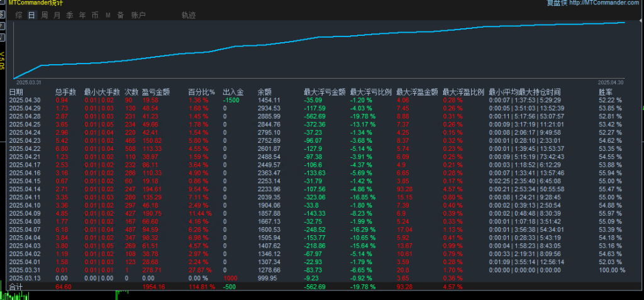
Task: Open the 币 currency tab
Action: pos(95,14)
